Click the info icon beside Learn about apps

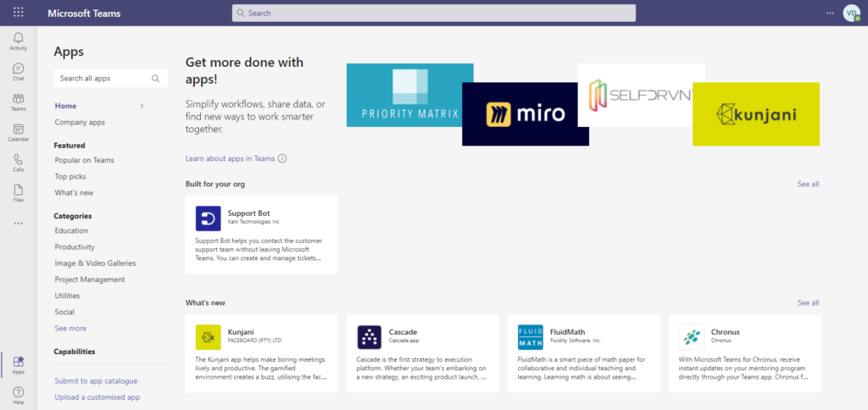[281, 158]
